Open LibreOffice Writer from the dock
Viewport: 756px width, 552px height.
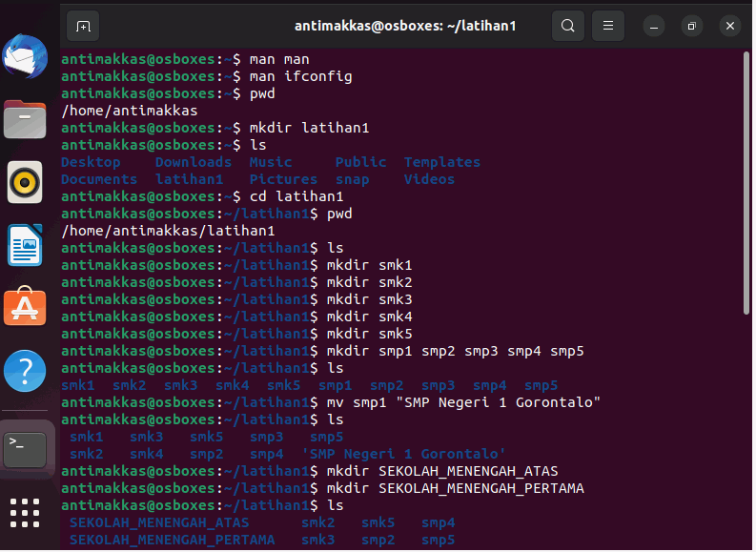click(25, 246)
